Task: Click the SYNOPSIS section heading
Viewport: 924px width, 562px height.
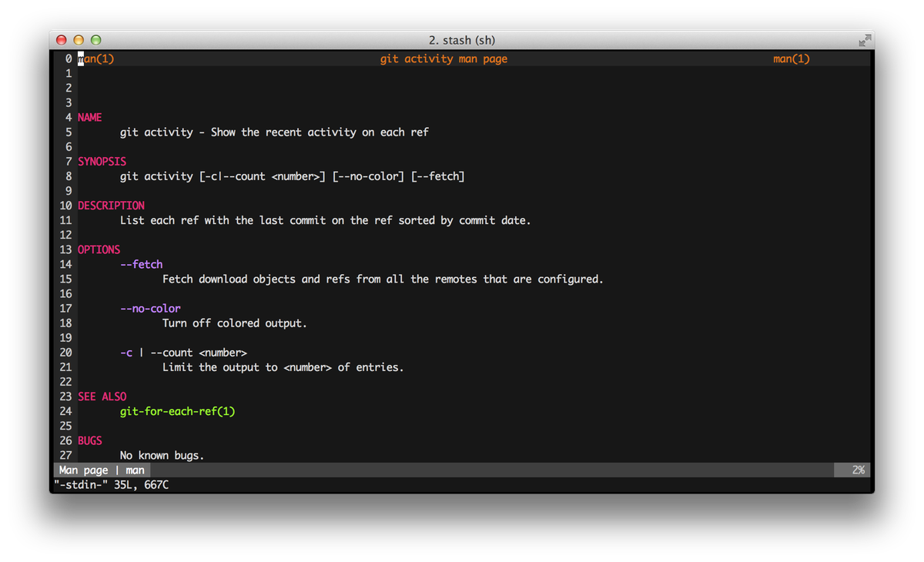Action: coord(102,161)
